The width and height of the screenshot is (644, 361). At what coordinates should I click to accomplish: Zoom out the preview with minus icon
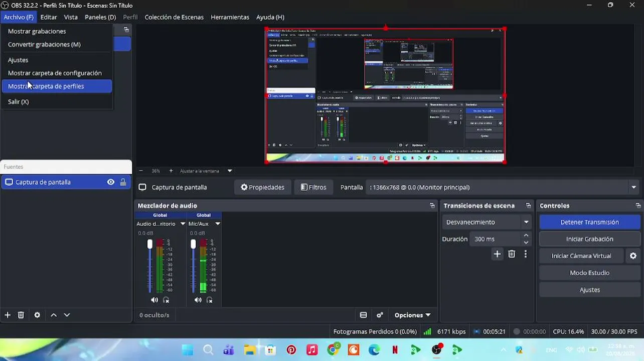(141, 170)
